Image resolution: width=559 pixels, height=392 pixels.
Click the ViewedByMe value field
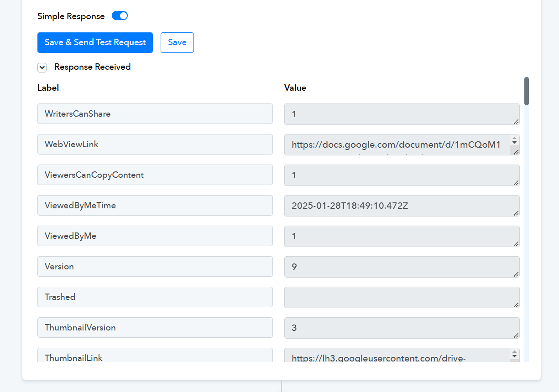point(402,236)
